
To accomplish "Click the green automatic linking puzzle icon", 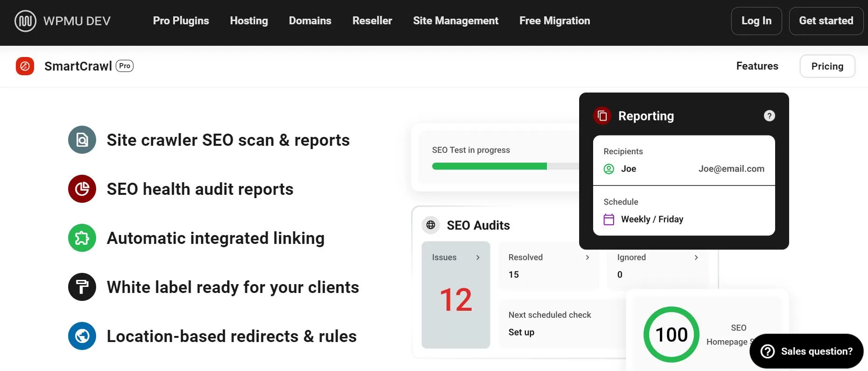I will tap(82, 238).
